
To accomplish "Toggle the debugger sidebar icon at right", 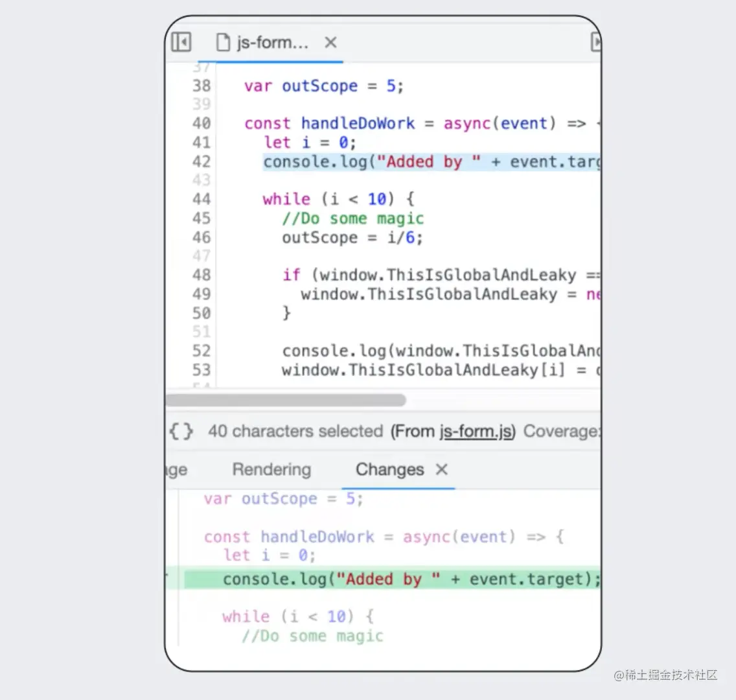I will [595, 41].
